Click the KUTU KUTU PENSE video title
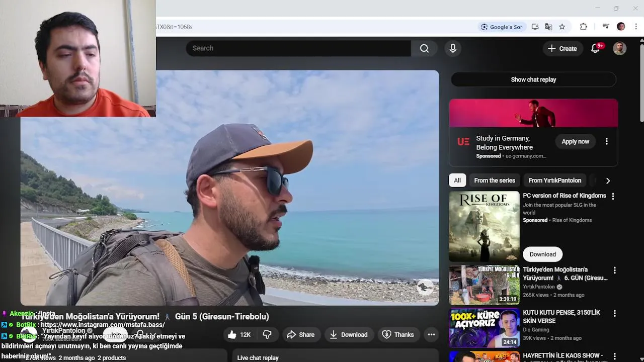Image resolution: width=644 pixels, height=362 pixels. (x=561, y=317)
